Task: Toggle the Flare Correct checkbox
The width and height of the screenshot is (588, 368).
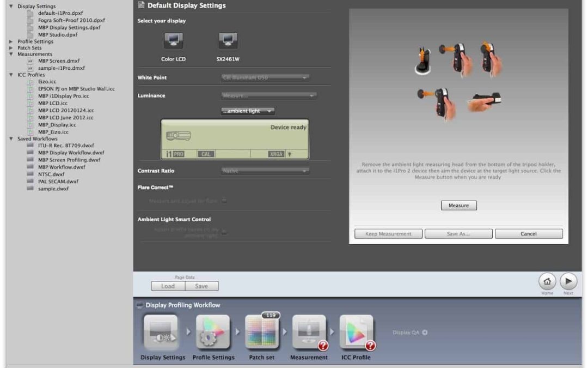Action: tap(224, 201)
